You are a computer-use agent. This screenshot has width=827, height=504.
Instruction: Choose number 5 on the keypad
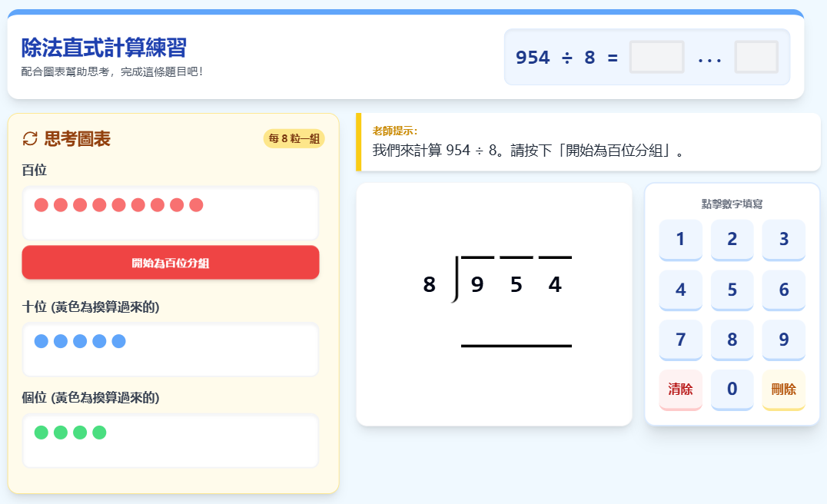(732, 290)
